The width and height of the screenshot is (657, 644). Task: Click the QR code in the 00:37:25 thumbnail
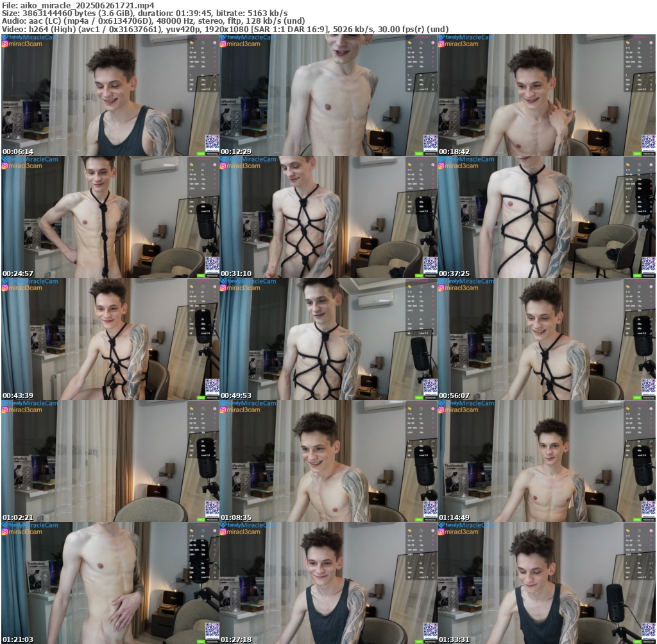pyautogui.click(x=648, y=264)
